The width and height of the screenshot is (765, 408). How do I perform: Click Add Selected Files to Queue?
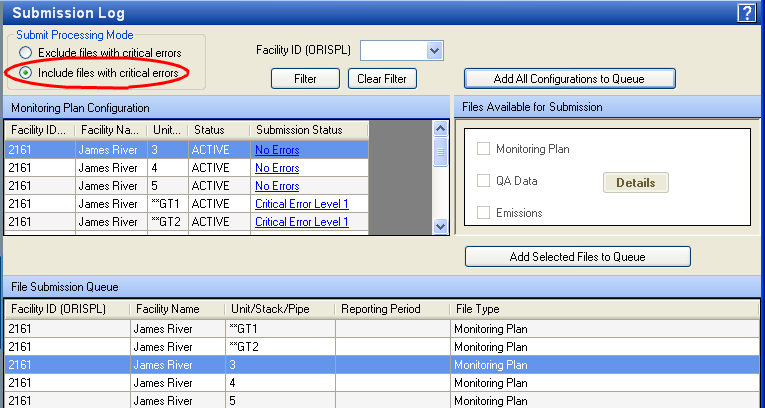point(578,257)
